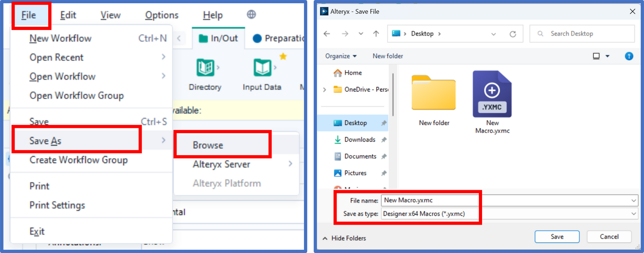Image resolution: width=644 pixels, height=253 pixels.
Task: Expand the Alteryx Server submenu
Action: pos(237,164)
